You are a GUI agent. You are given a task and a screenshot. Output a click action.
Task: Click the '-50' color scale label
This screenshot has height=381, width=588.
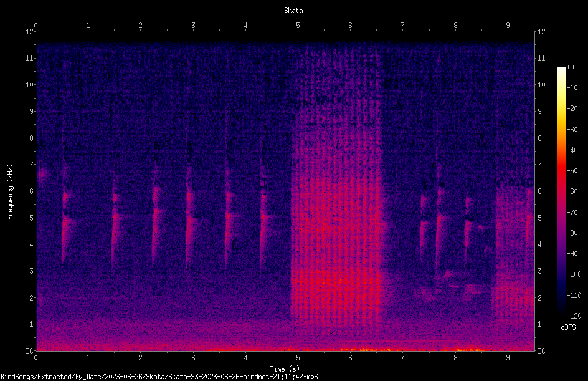click(x=572, y=171)
